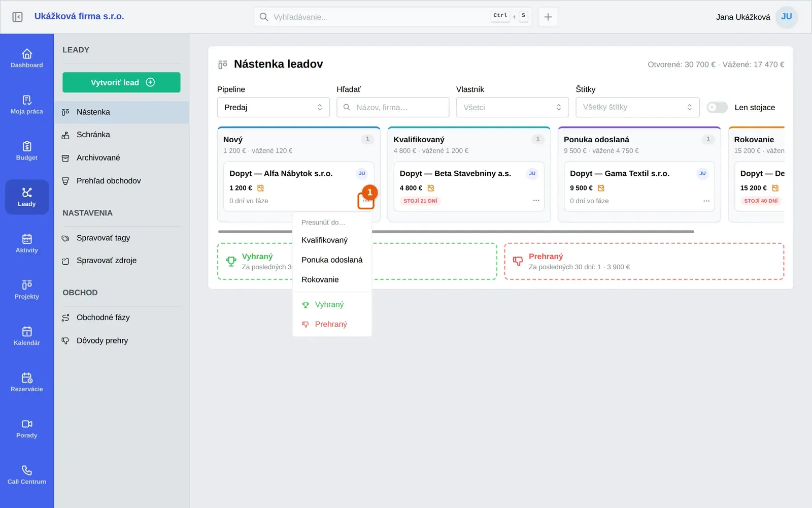Click no-activity icon on Alfa Nábytok card
Viewport: 812px width, 508px height.
point(260,188)
